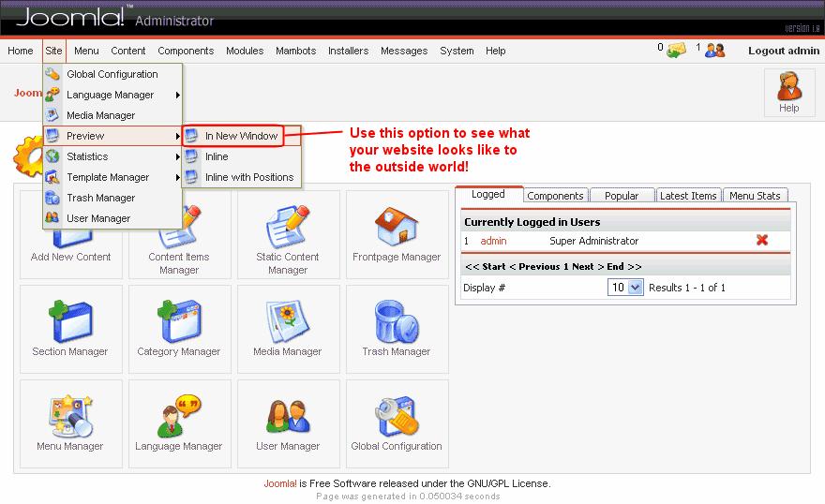Switch to the Menu Stats tab
825x504 pixels.
pyautogui.click(x=755, y=196)
